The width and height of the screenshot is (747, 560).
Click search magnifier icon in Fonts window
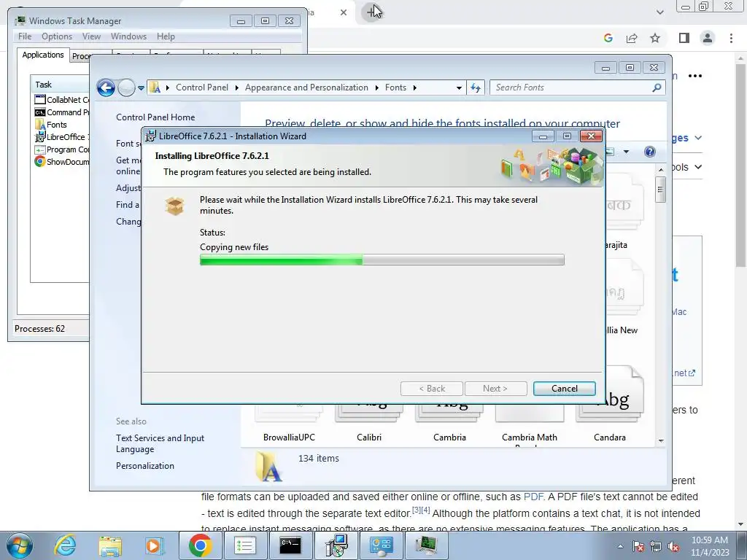[657, 87]
